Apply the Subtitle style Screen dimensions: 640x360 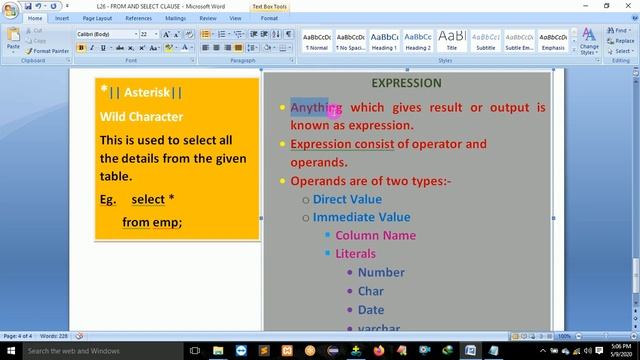coord(486,41)
